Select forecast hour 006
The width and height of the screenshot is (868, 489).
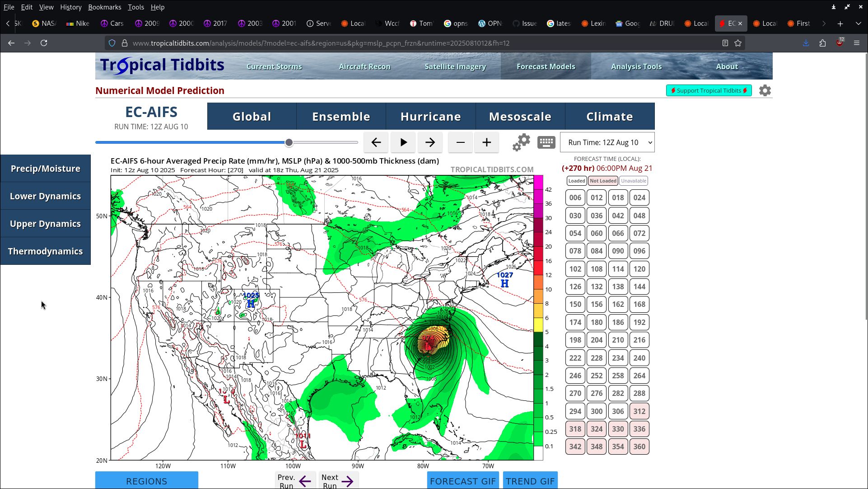[x=575, y=197]
